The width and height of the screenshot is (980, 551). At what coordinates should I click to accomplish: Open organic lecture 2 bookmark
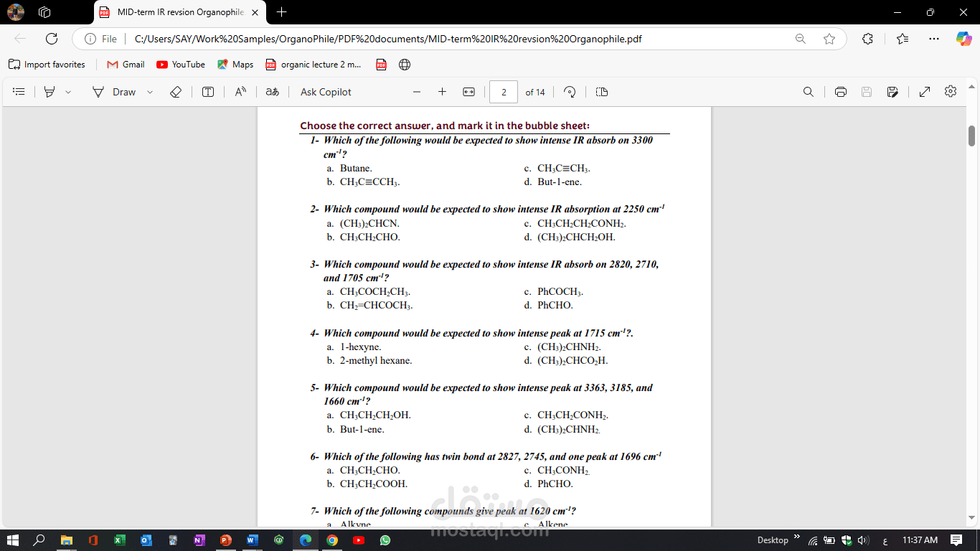point(314,65)
